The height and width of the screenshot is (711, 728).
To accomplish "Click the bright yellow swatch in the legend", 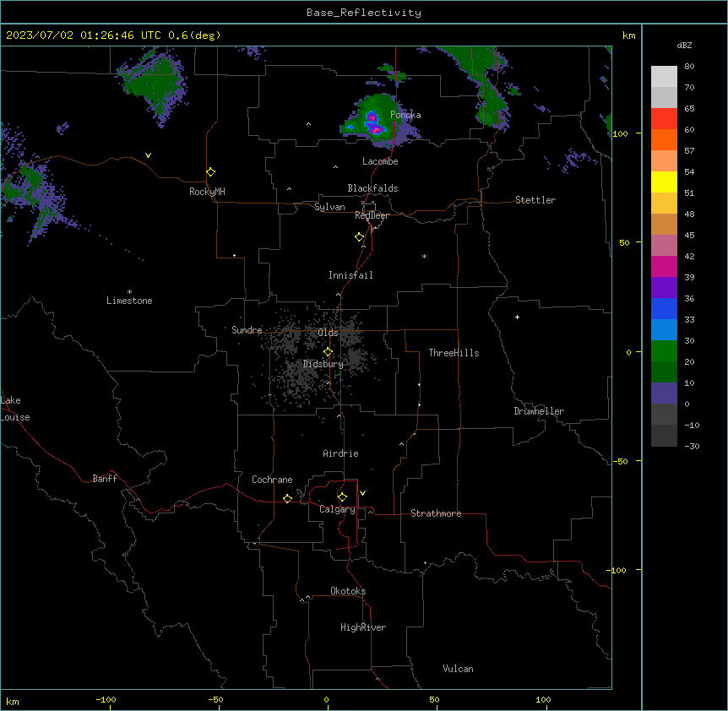I will pyautogui.click(x=664, y=182).
